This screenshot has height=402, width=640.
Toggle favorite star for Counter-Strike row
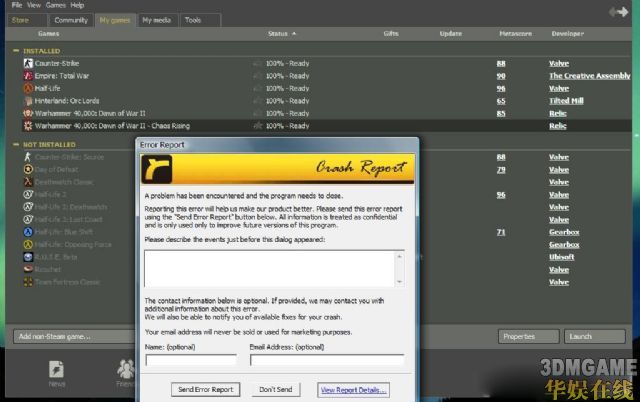tap(258, 63)
